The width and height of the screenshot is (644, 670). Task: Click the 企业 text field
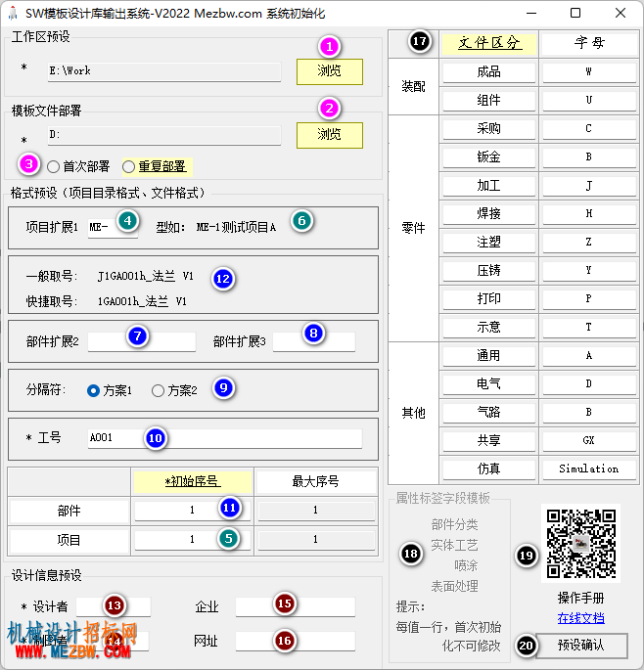click(295, 606)
